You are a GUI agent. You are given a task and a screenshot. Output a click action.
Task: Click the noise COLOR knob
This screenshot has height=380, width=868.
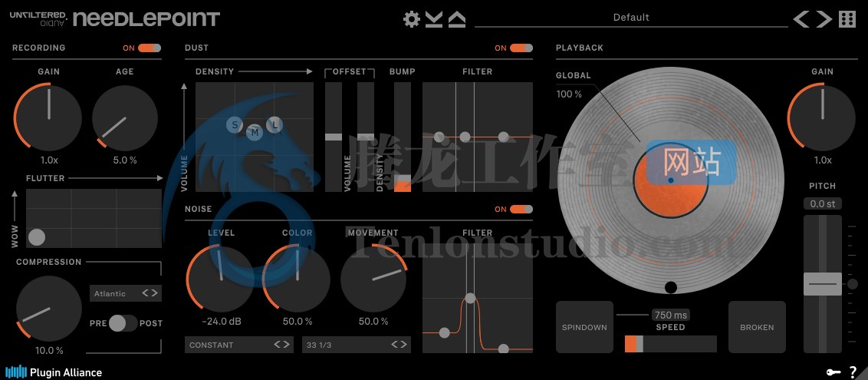pyautogui.click(x=297, y=279)
